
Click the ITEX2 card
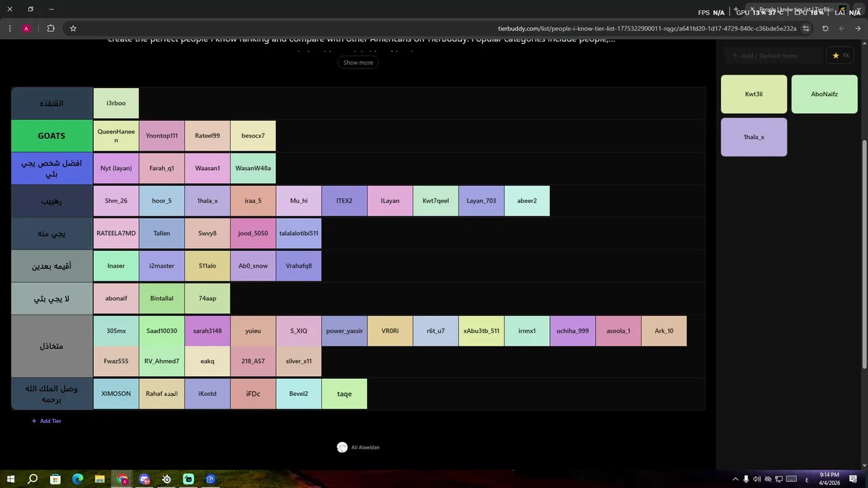click(344, 201)
